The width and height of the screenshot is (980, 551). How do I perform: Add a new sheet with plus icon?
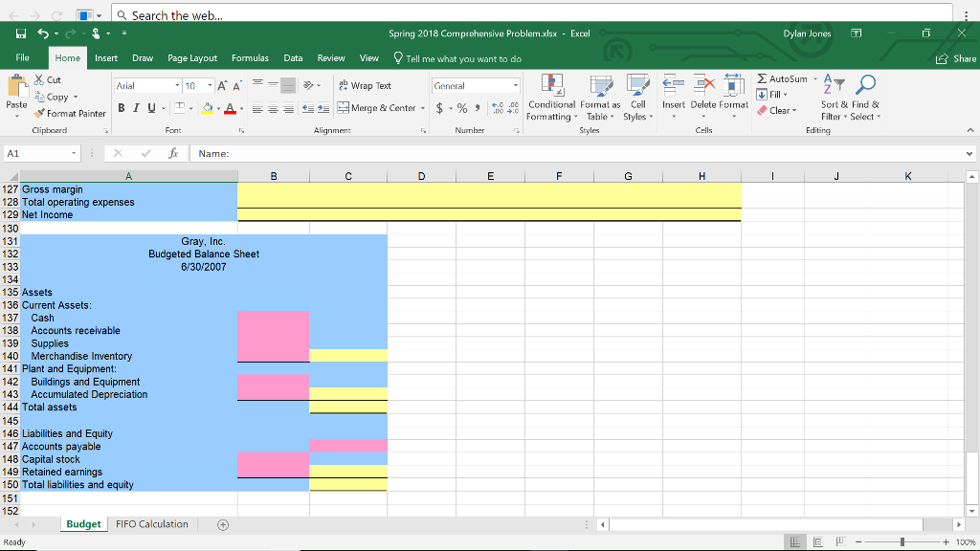pyautogui.click(x=223, y=525)
